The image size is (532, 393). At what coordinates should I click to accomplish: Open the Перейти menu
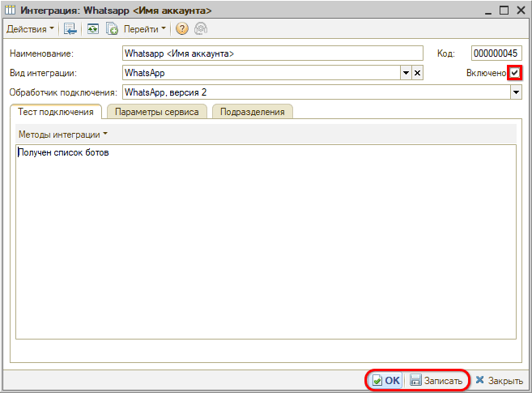145,29
